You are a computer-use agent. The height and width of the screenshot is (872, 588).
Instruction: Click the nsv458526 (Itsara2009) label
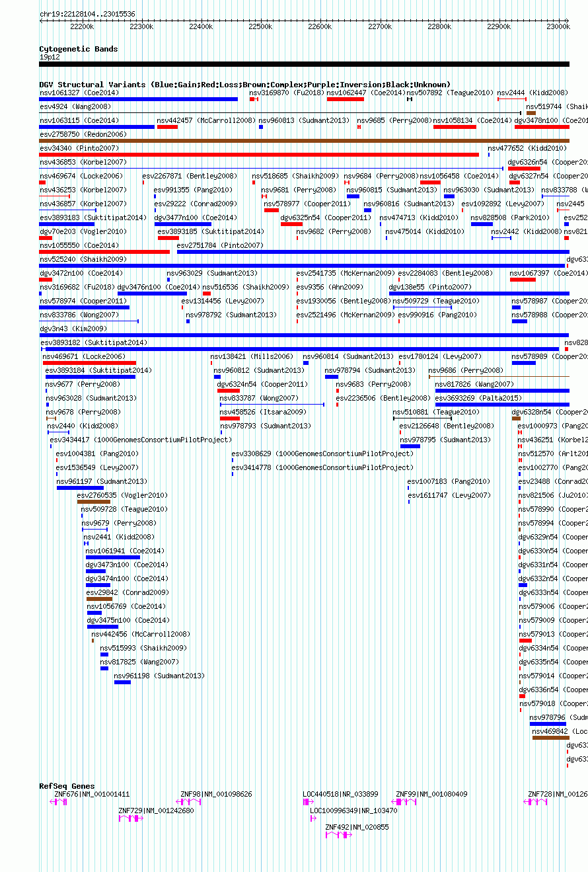263,412
